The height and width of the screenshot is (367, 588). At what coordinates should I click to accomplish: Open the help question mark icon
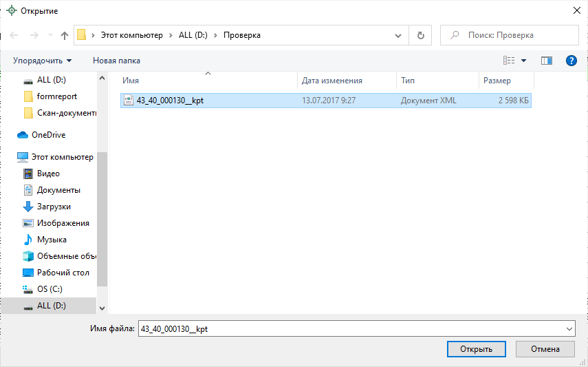570,61
